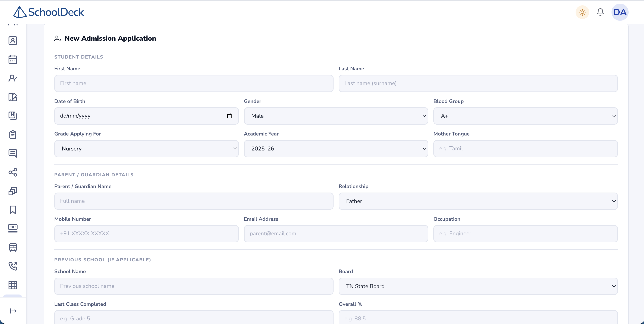This screenshot has width=644, height=324.
Task: Select the calendar icon in the sidebar
Action: [13, 59]
